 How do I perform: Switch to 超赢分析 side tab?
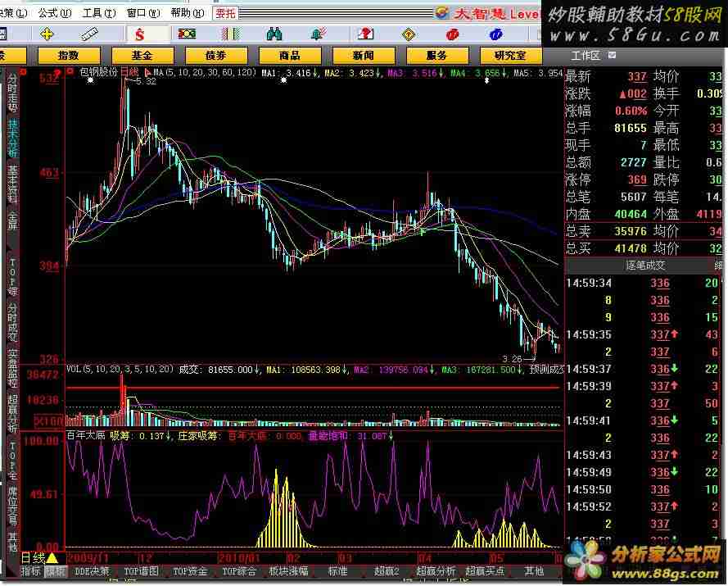[12, 414]
